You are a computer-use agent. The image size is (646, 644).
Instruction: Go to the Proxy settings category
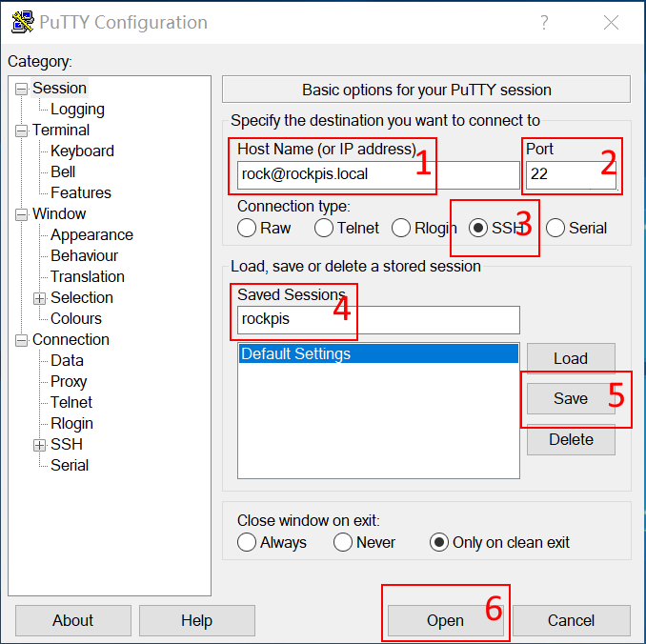[69, 382]
